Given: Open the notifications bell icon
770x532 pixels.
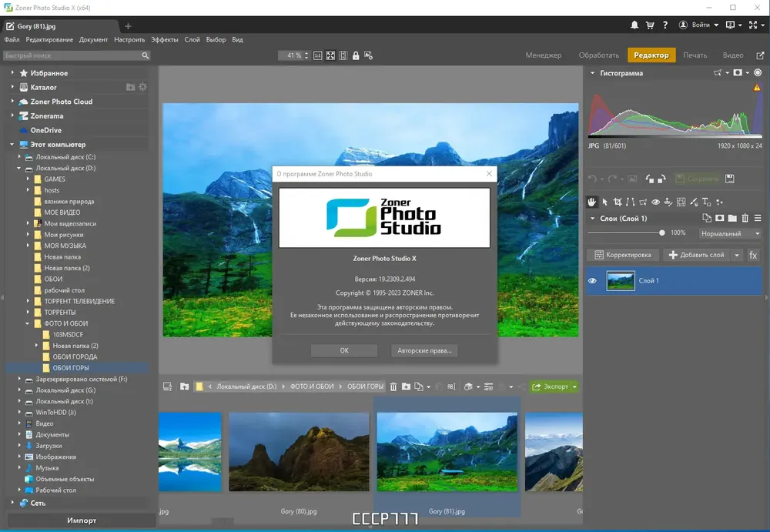Looking at the screenshot, I should (634, 25).
